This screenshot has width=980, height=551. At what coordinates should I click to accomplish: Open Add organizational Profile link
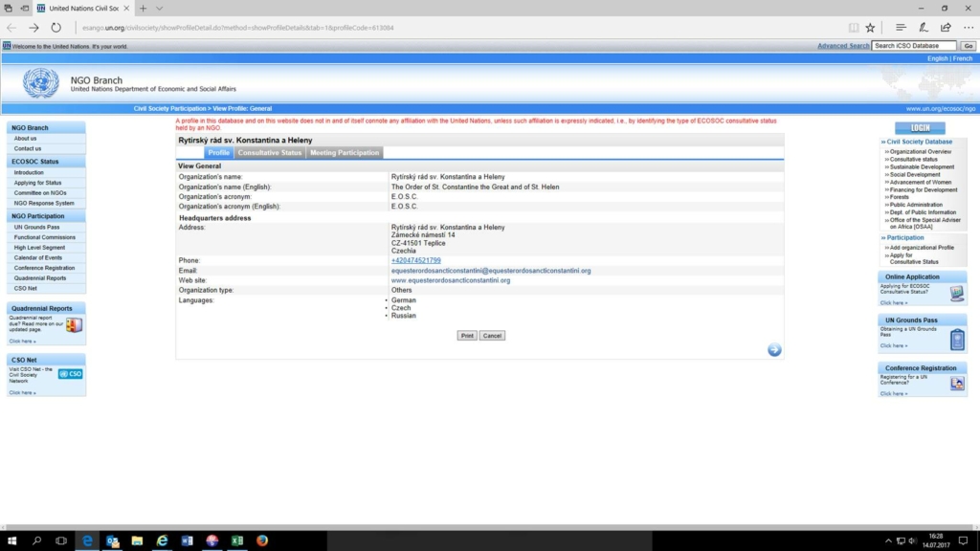[922, 248]
